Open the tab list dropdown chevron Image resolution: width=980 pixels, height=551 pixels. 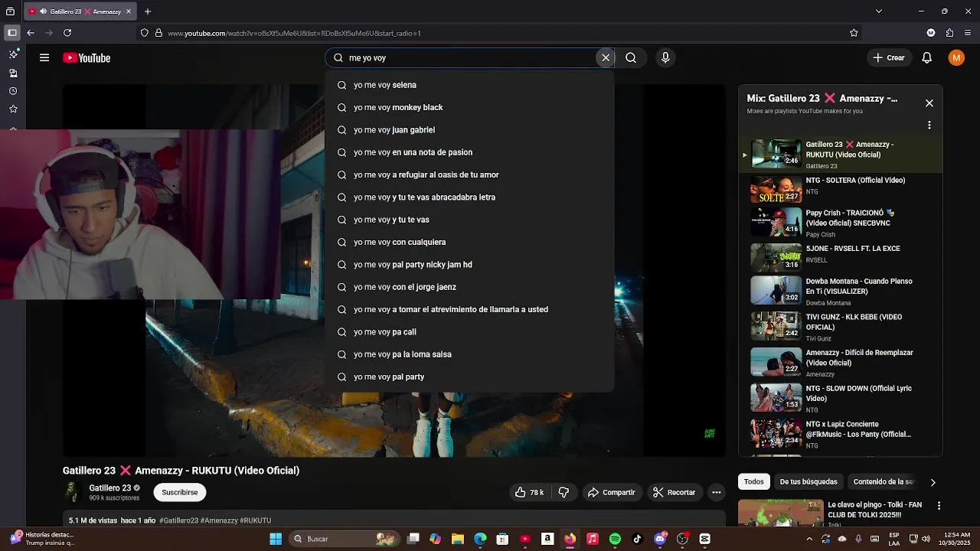[879, 11]
